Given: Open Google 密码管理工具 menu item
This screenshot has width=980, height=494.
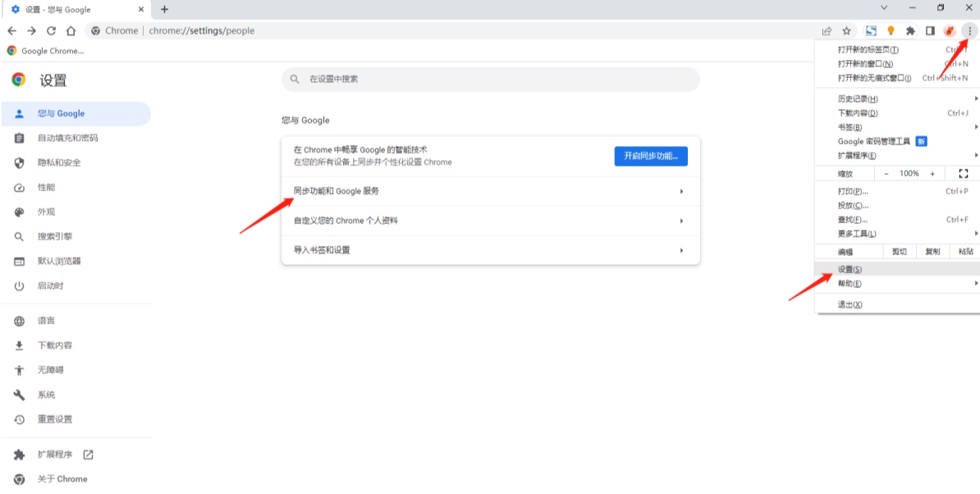Looking at the screenshot, I should pos(897,141).
